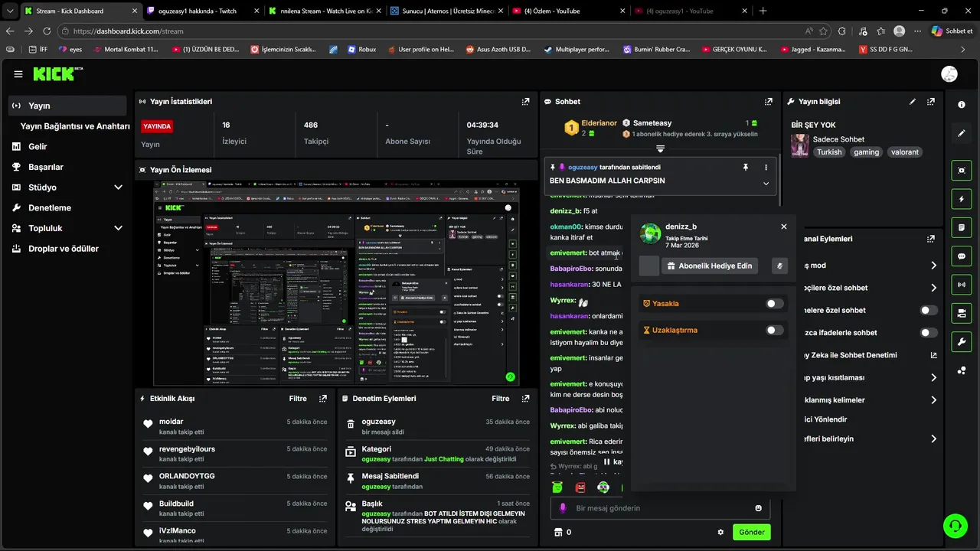Send the message with Gönder
Image resolution: width=980 pixels, height=551 pixels.
coord(752,532)
